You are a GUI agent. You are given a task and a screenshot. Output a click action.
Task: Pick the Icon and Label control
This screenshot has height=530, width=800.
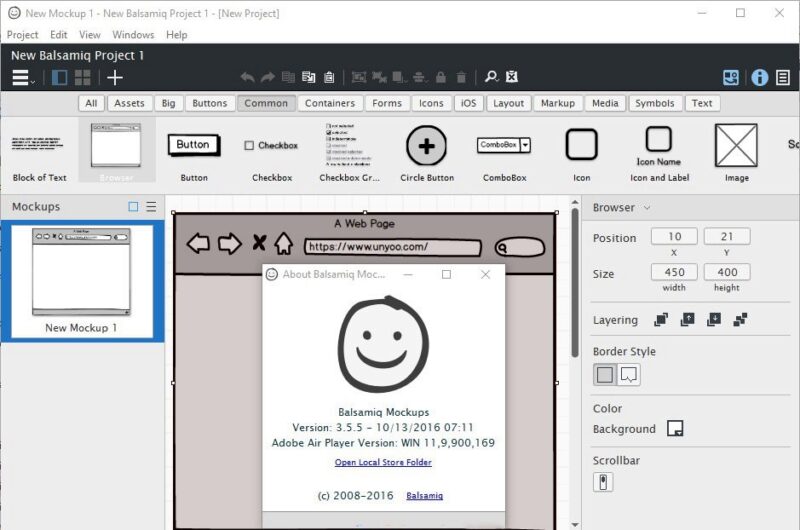click(x=659, y=152)
